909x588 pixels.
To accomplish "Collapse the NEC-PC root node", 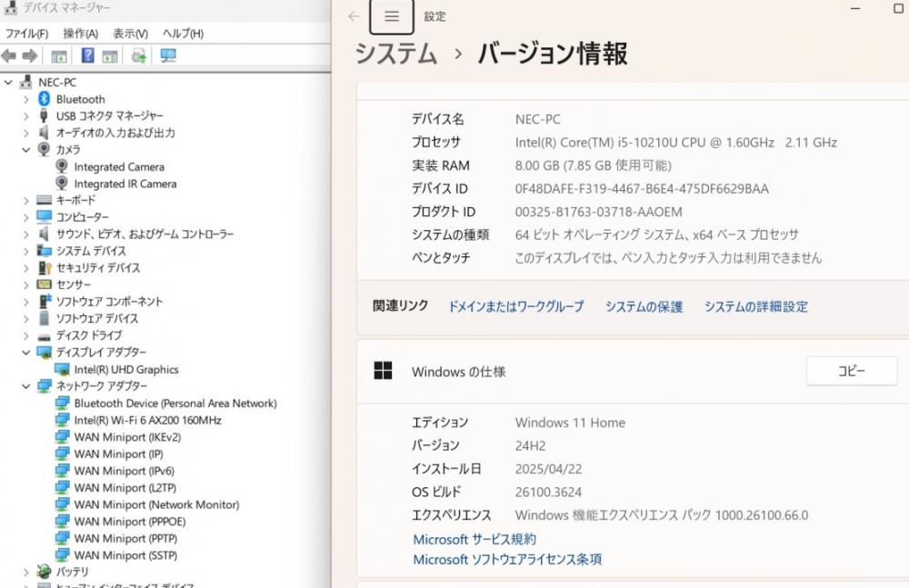I will point(8,83).
